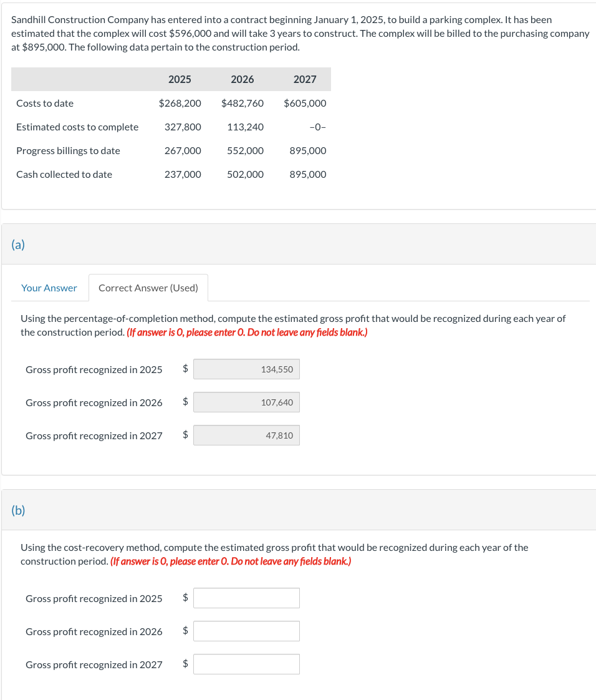This screenshot has height=700, width=596.
Task: Select the Costs to date row label
Action: [x=43, y=103]
